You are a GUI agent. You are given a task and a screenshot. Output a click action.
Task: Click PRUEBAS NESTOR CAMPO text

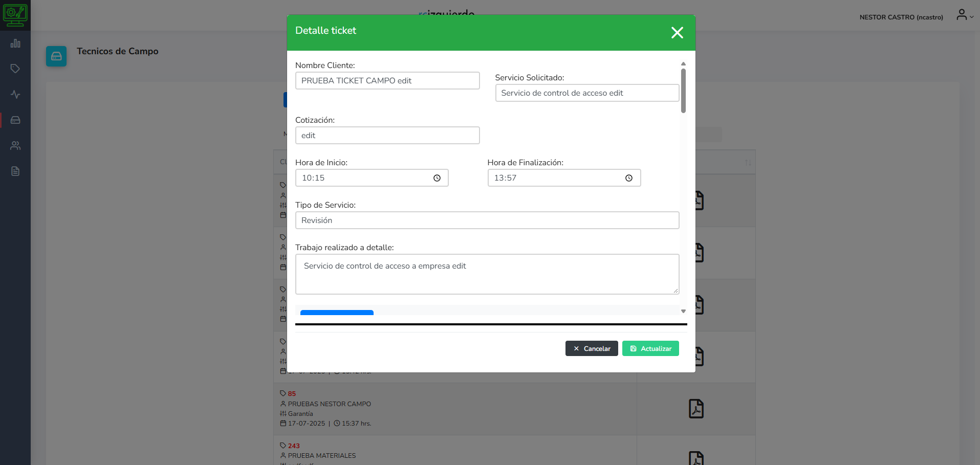click(330, 404)
